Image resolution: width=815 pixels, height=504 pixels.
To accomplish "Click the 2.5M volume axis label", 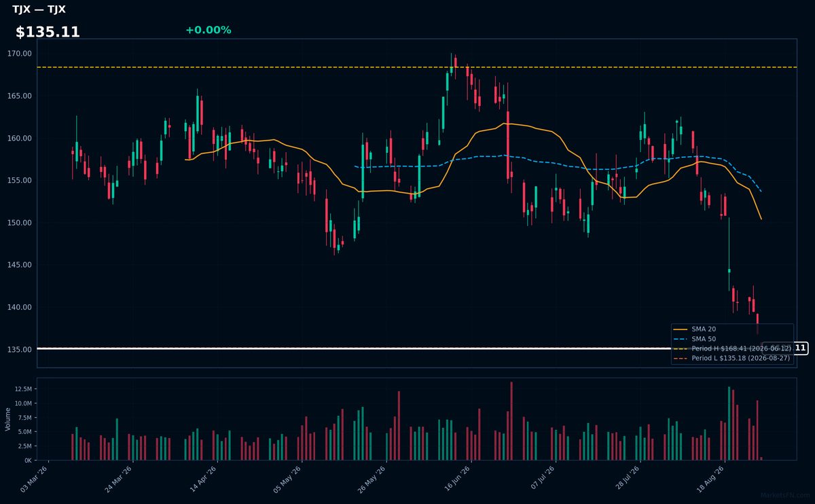I will pos(24,446).
